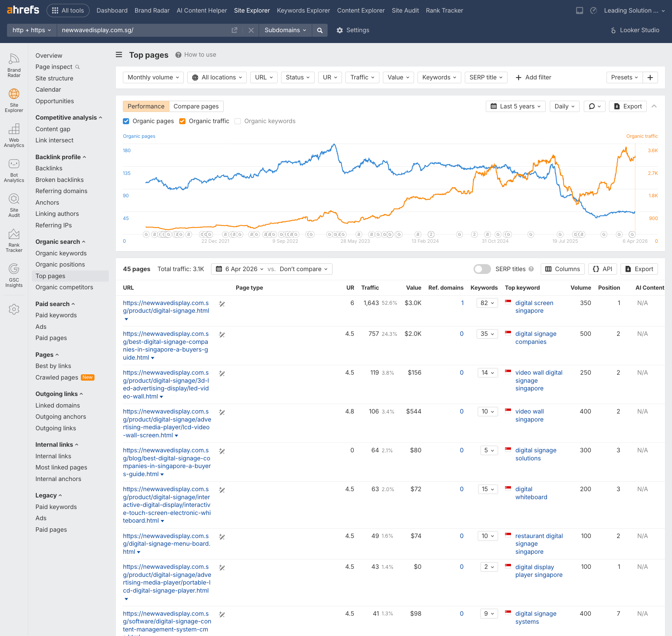Click the API button
The height and width of the screenshot is (636, 672).
(602, 269)
